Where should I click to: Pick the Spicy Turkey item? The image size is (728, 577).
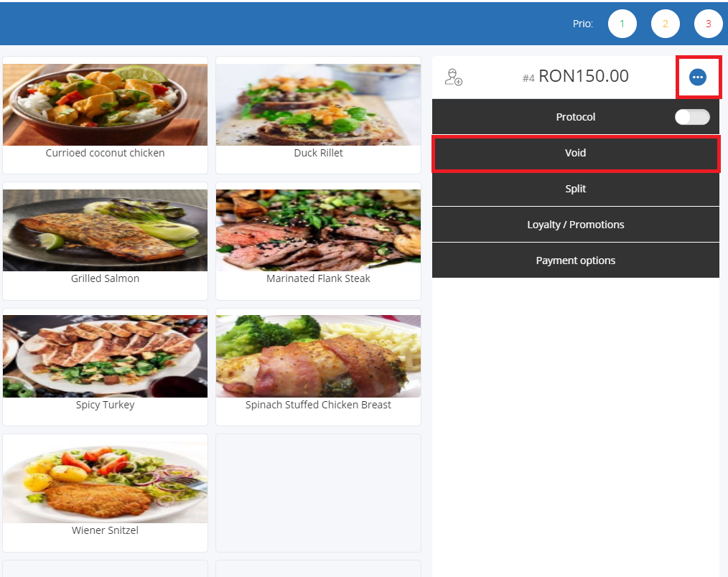(x=105, y=367)
